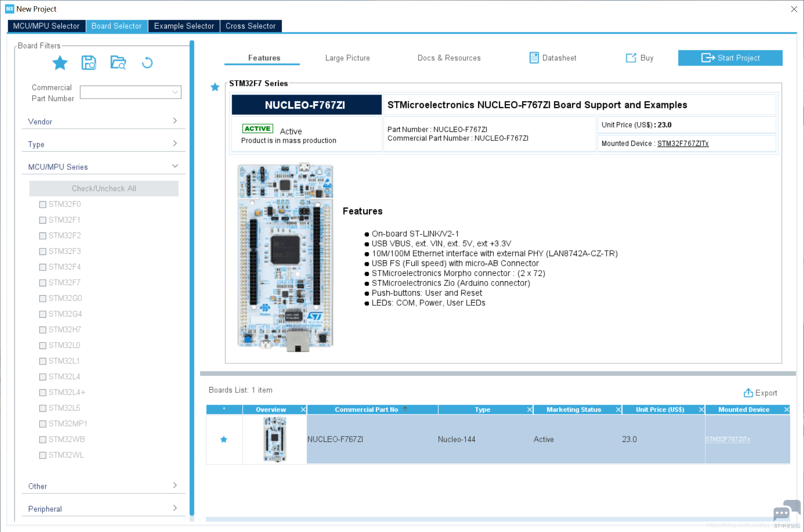Image resolution: width=804 pixels, height=532 pixels.
Task: Remove the Overview column
Action: pyautogui.click(x=303, y=409)
